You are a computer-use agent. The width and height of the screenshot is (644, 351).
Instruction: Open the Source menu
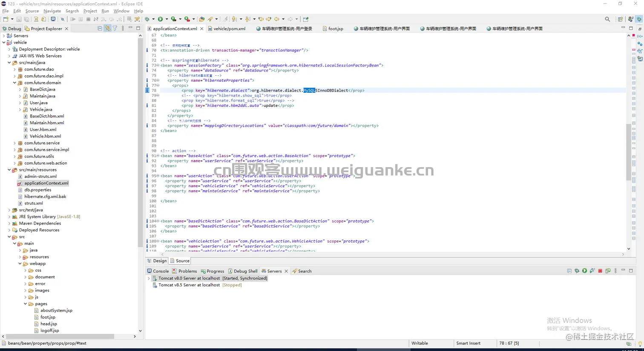point(32,11)
